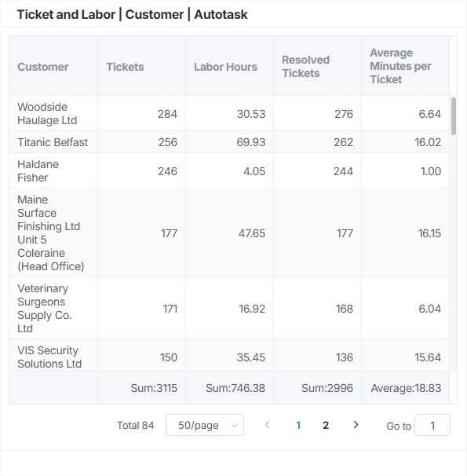
Task: Select the Haldane Fisher customer cell
Action: click(x=53, y=170)
